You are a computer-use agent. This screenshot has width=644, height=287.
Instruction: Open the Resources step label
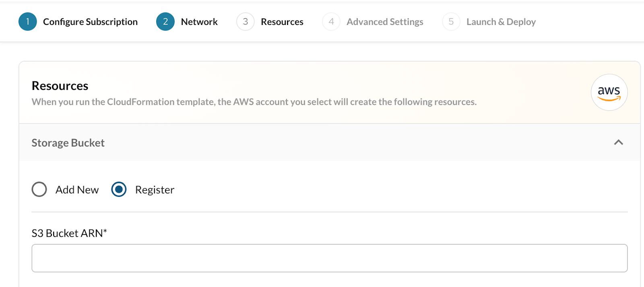282,22
